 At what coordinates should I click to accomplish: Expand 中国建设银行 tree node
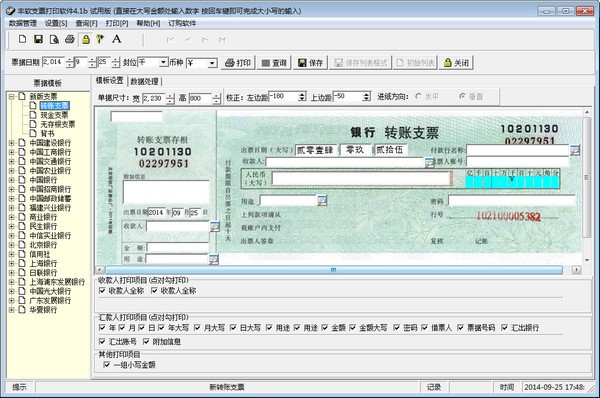coord(11,143)
